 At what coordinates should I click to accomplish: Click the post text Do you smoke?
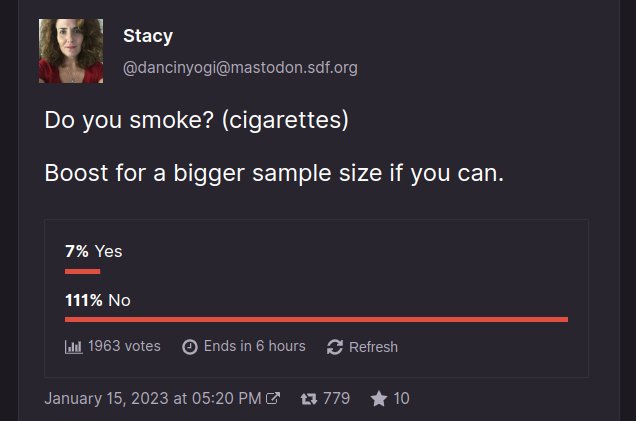pyautogui.click(x=129, y=120)
